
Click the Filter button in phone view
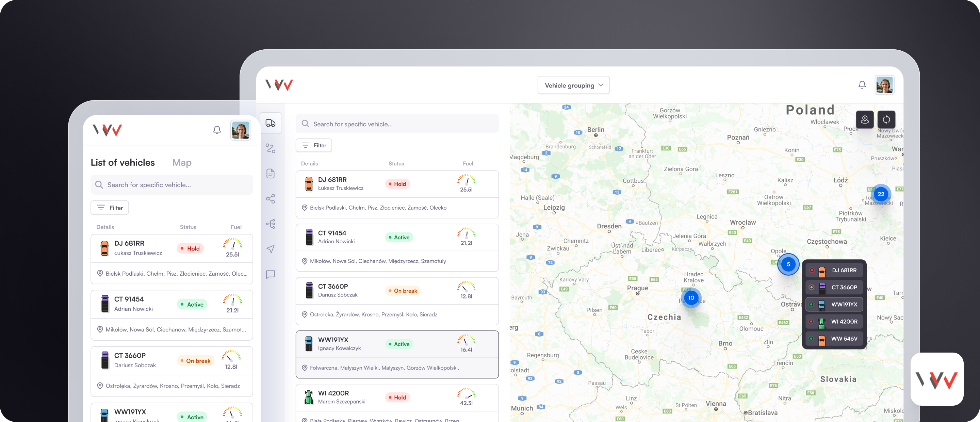coord(110,208)
